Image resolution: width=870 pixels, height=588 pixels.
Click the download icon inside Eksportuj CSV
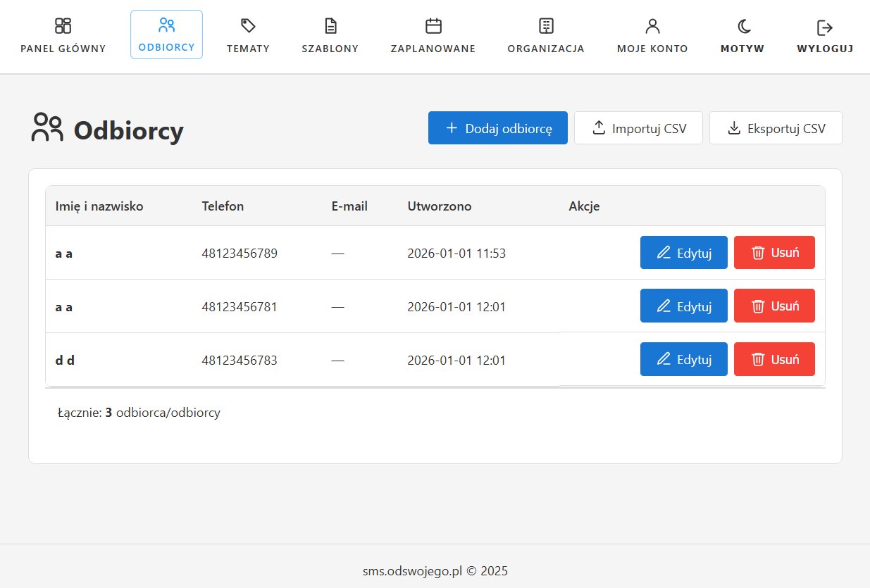[x=734, y=127]
